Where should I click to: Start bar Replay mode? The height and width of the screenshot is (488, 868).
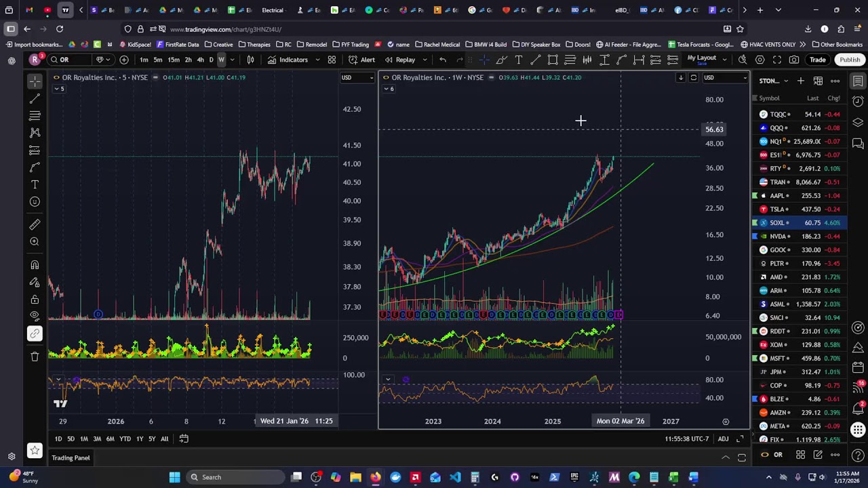(400, 60)
